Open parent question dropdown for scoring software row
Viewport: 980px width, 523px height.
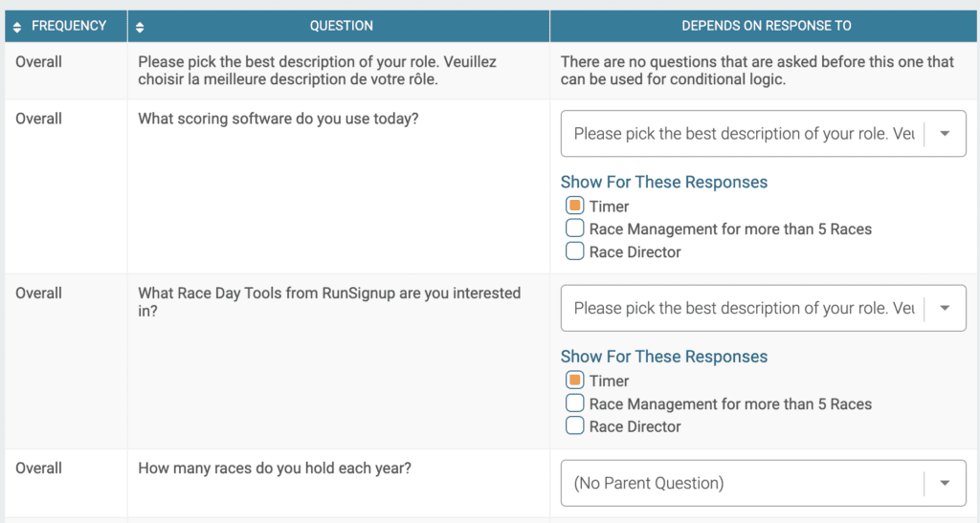pos(763,134)
